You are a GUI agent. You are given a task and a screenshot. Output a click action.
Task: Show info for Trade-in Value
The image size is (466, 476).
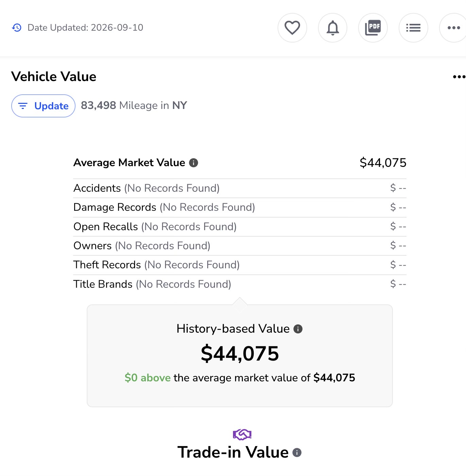pyautogui.click(x=297, y=453)
